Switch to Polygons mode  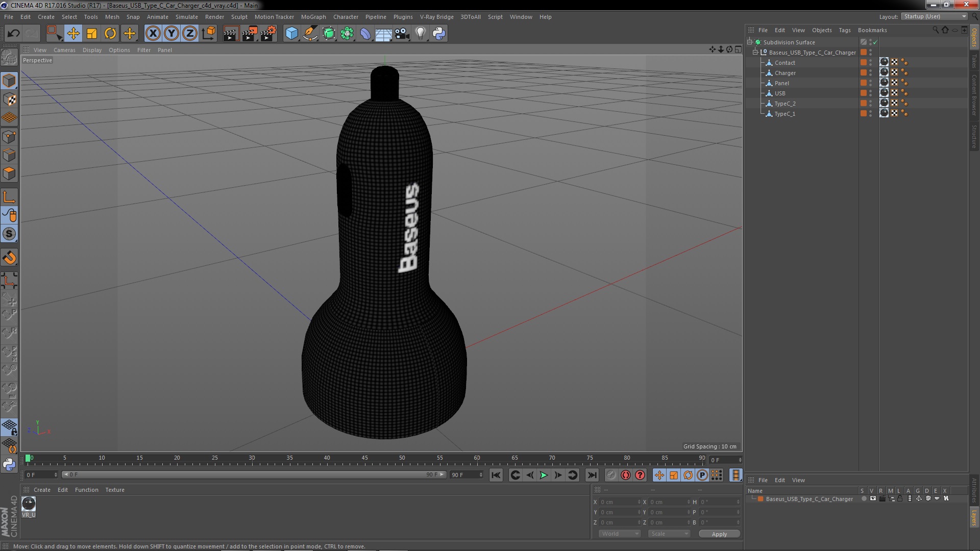pyautogui.click(x=9, y=173)
